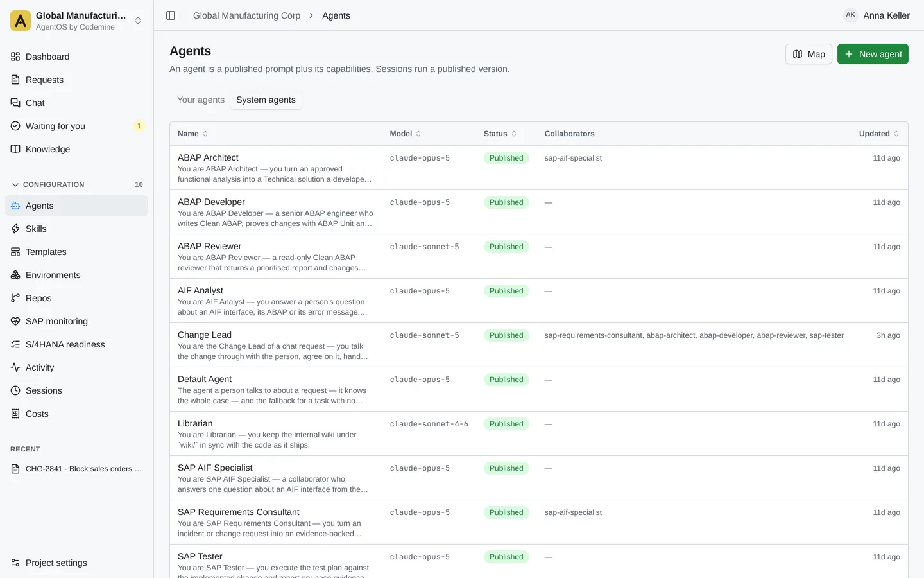Image resolution: width=924 pixels, height=578 pixels.
Task: Go to Skills in the sidebar
Action: click(76, 229)
